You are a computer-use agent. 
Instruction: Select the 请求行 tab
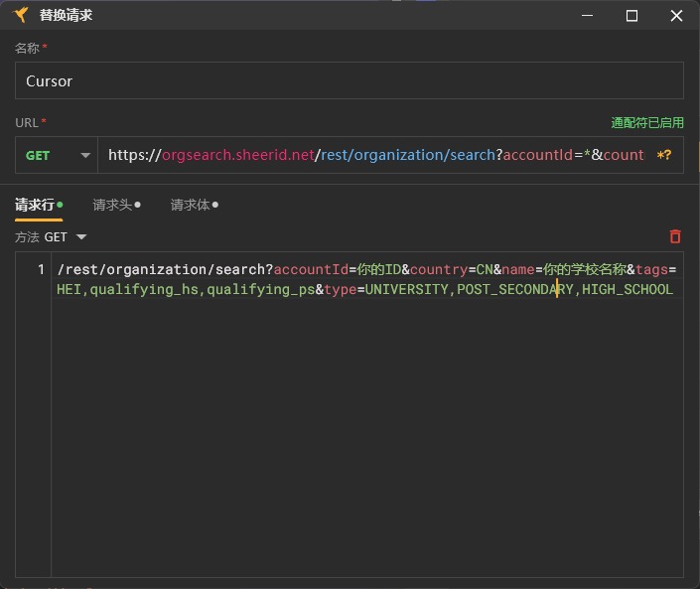(x=35, y=205)
